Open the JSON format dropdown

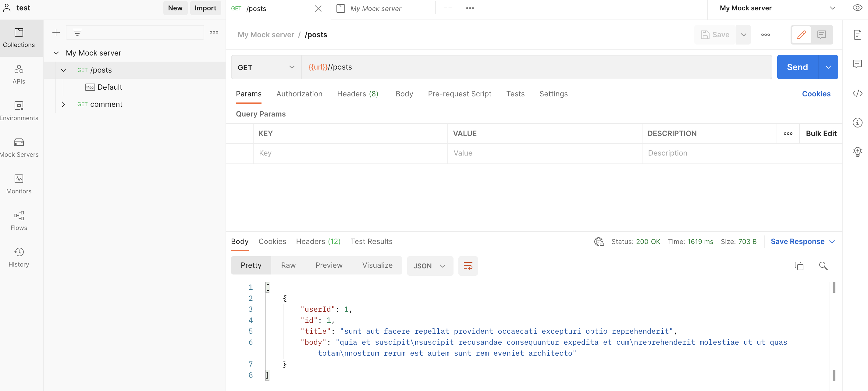click(x=430, y=266)
